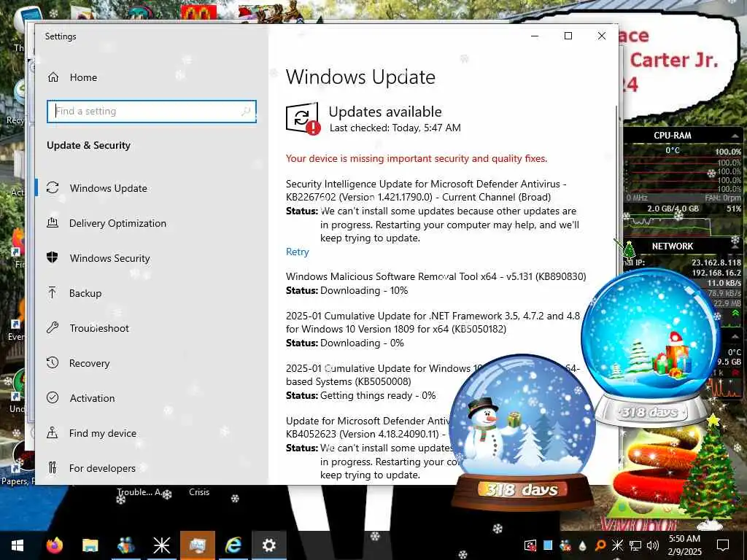747x560 pixels.
Task: Open File Explorer from the taskbar
Action: [x=90, y=545]
